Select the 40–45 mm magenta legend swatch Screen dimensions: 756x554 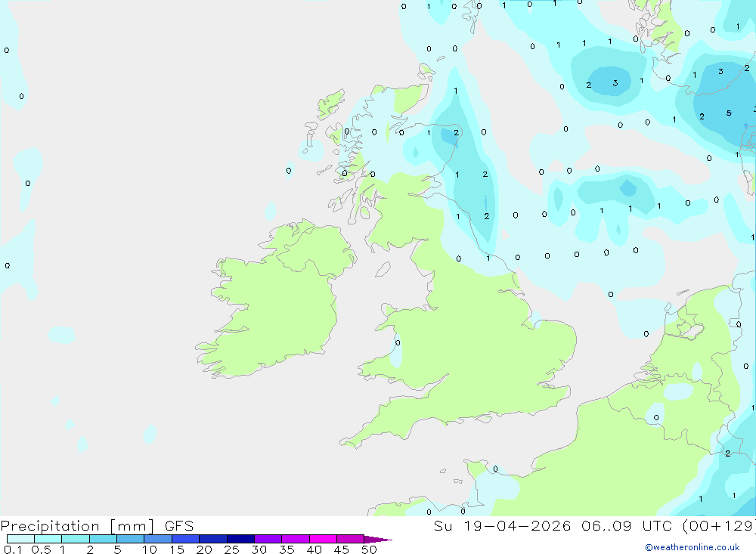click(x=323, y=539)
